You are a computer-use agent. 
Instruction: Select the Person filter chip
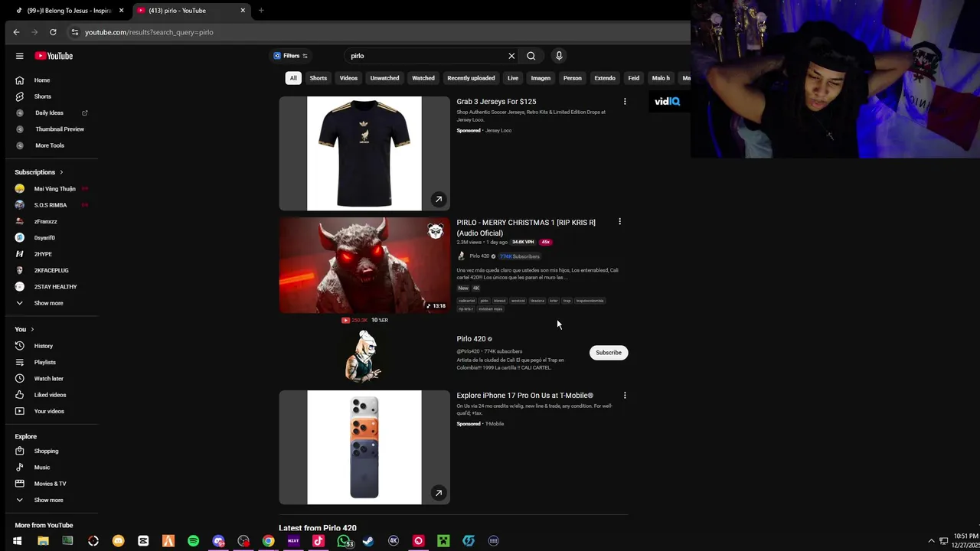pos(573,78)
